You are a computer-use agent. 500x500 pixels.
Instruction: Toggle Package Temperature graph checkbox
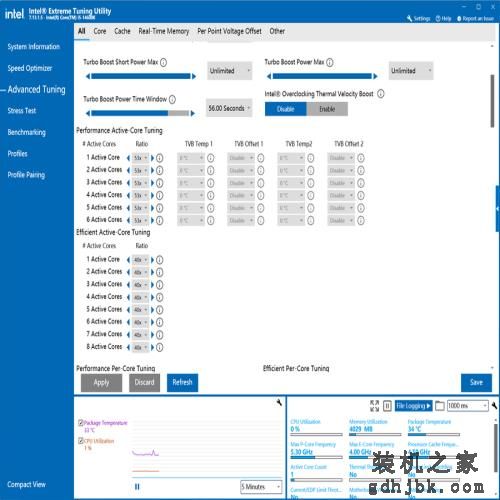tap(80, 423)
